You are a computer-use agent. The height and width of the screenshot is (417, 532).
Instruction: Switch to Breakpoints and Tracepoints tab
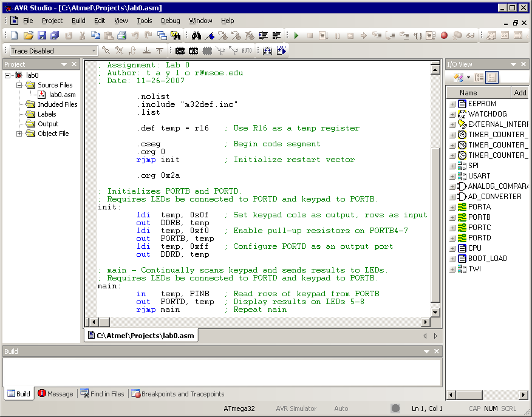(178, 394)
